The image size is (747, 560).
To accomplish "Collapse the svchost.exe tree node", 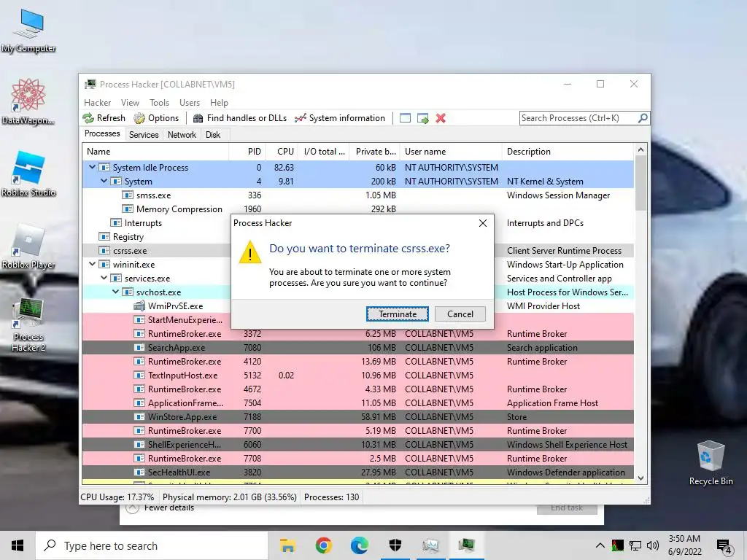I will (x=115, y=292).
